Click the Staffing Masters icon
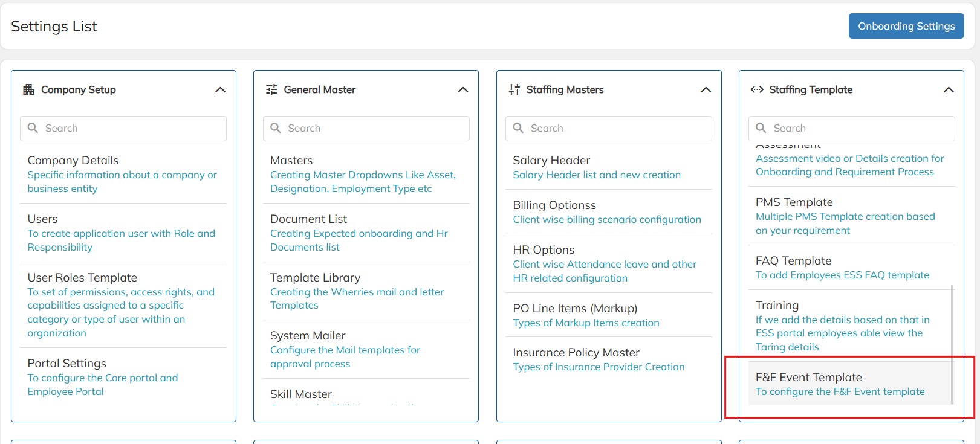980x444 pixels. pos(514,90)
